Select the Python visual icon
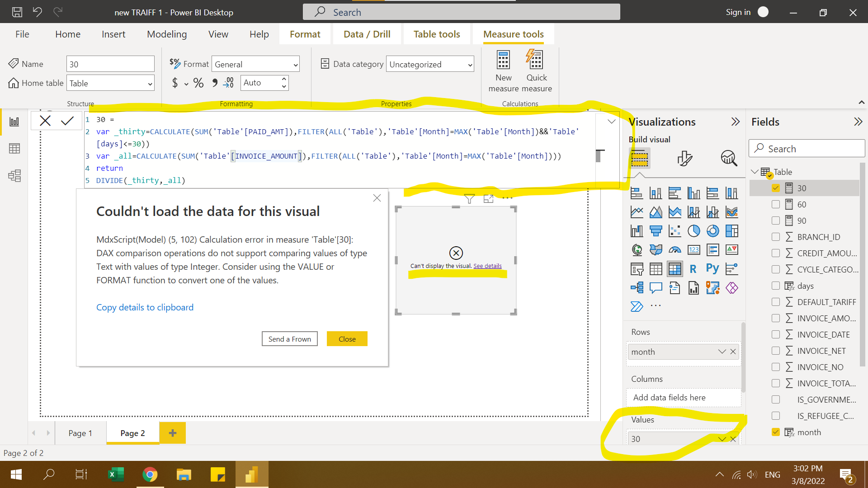 pyautogui.click(x=712, y=269)
